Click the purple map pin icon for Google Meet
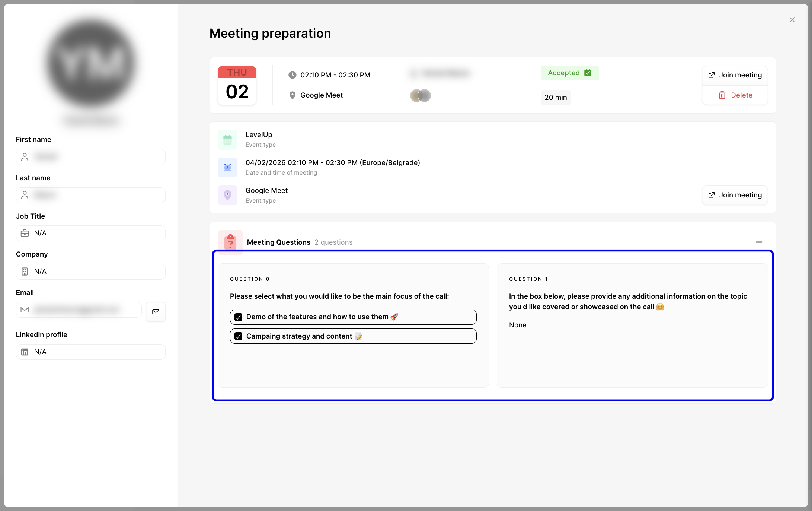812x511 pixels. click(227, 195)
